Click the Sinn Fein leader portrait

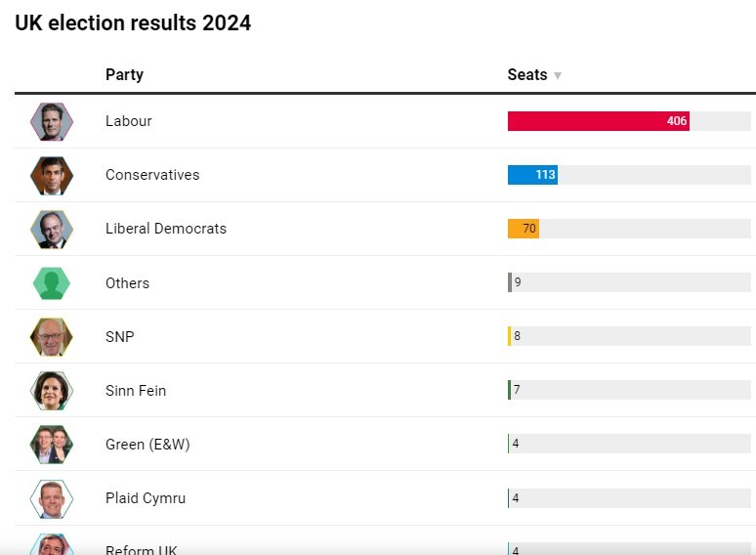[x=51, y=391]
